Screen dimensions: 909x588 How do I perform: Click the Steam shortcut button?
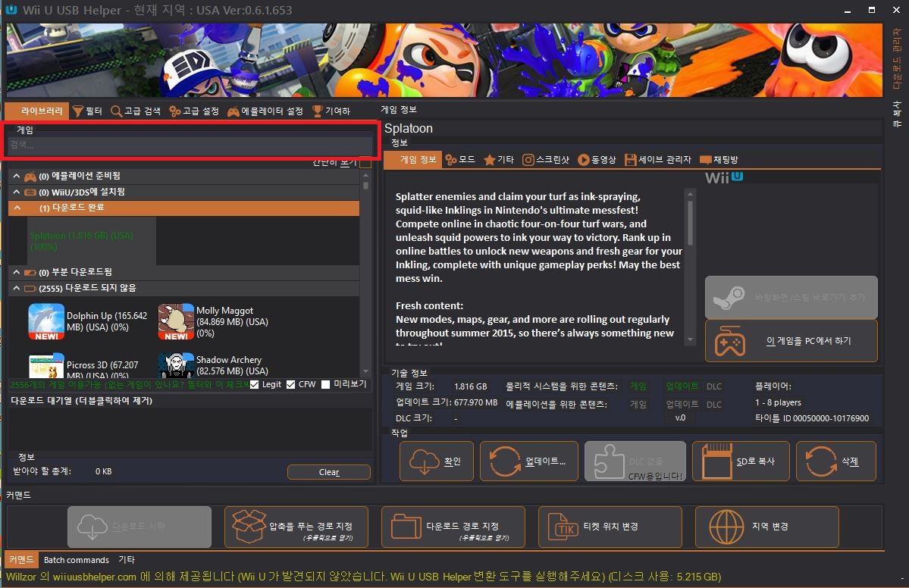(791, 297)
